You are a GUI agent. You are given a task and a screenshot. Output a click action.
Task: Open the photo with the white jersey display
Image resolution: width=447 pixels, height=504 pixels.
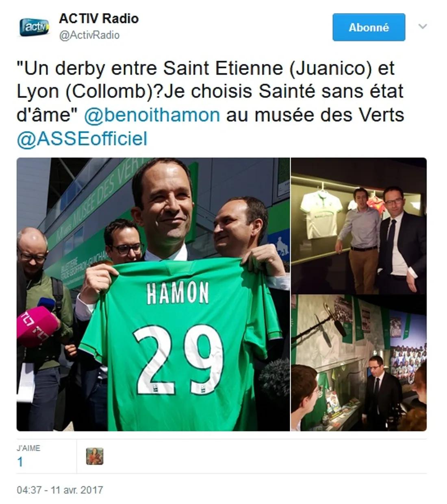coord(359,226)
